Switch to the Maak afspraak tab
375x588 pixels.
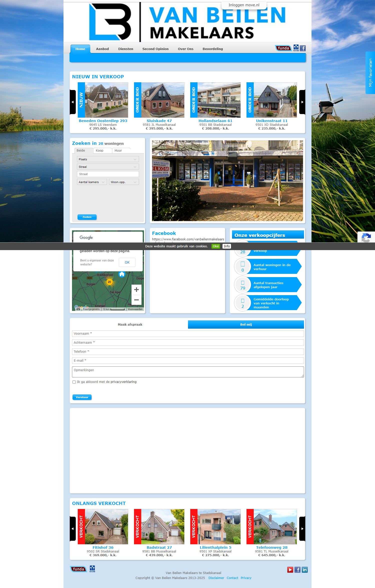pos(130,324)
